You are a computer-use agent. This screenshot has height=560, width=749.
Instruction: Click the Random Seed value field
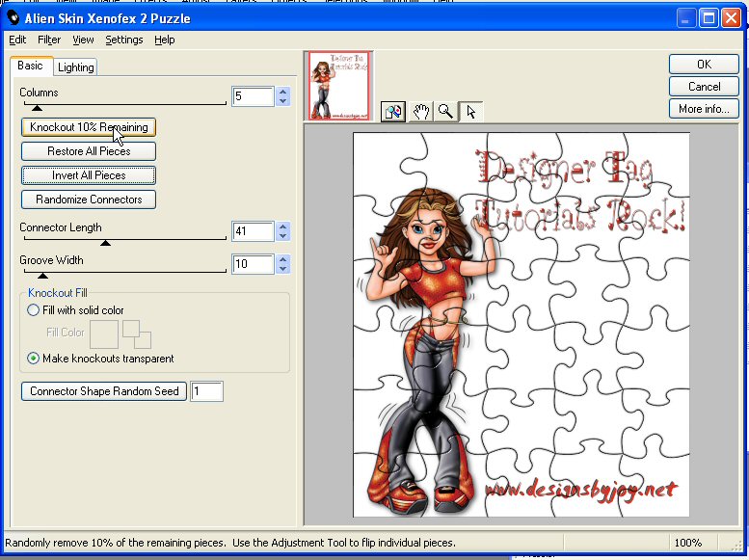206,391
